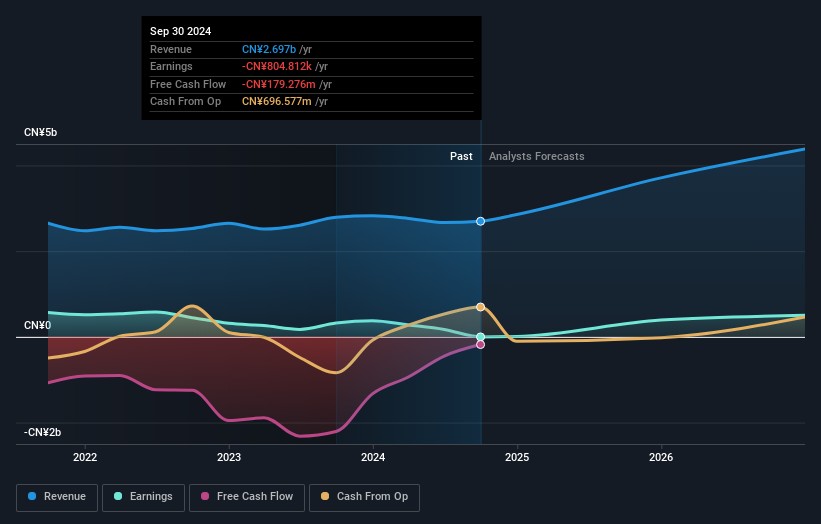Screen dimensions: 821x524
Task: Click the 2022 x-axis label
Action: [x=85, y=457]
